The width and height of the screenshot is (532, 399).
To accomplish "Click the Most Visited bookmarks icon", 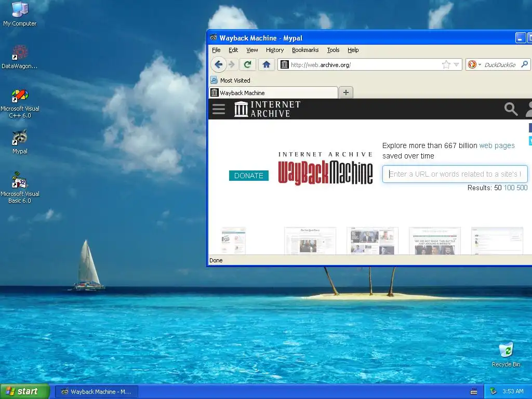I will (x=214, y=80).
